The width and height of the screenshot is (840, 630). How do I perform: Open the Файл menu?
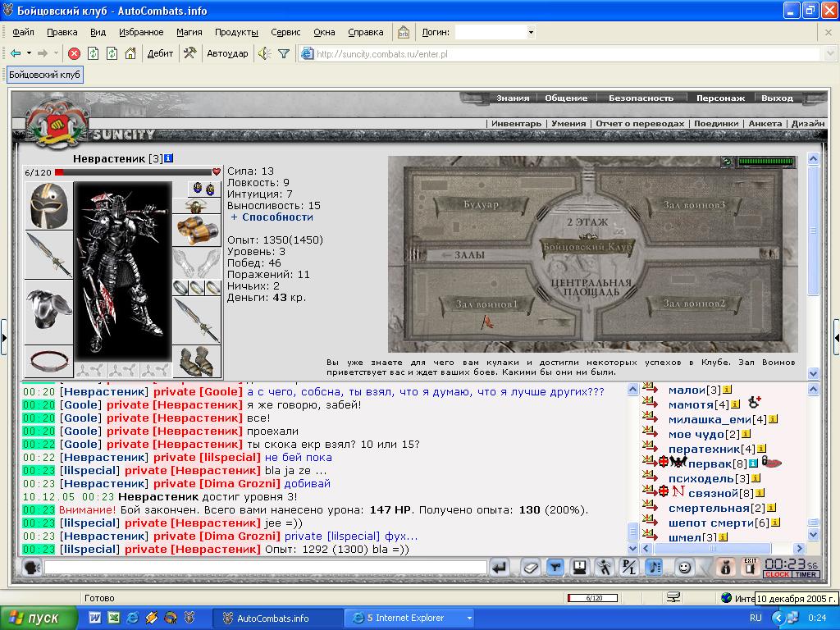pyautogui.click(x=24, y=32)
